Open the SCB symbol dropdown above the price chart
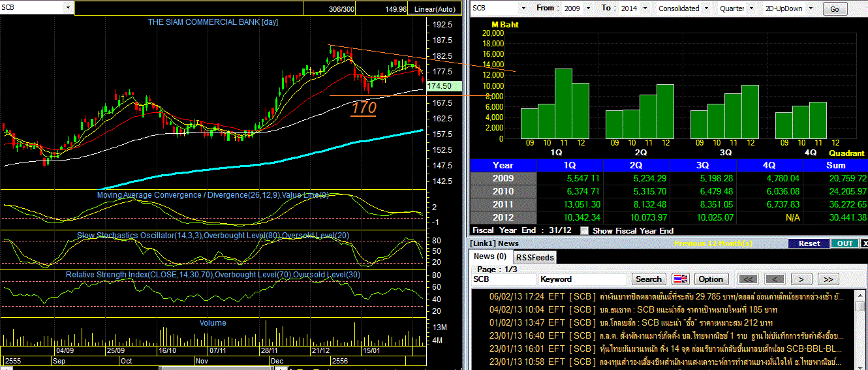This screenshot has width=868, height=370. [68, 8]
